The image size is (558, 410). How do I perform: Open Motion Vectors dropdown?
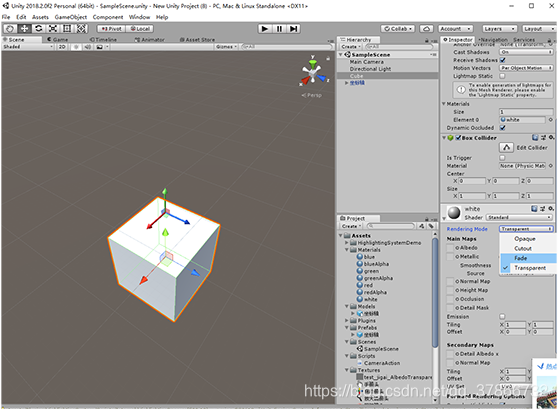[x=526, y=68]
